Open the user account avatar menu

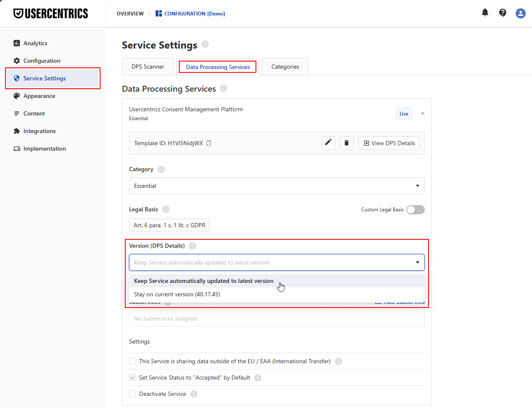pyautogui.click(x=521, y=13)
